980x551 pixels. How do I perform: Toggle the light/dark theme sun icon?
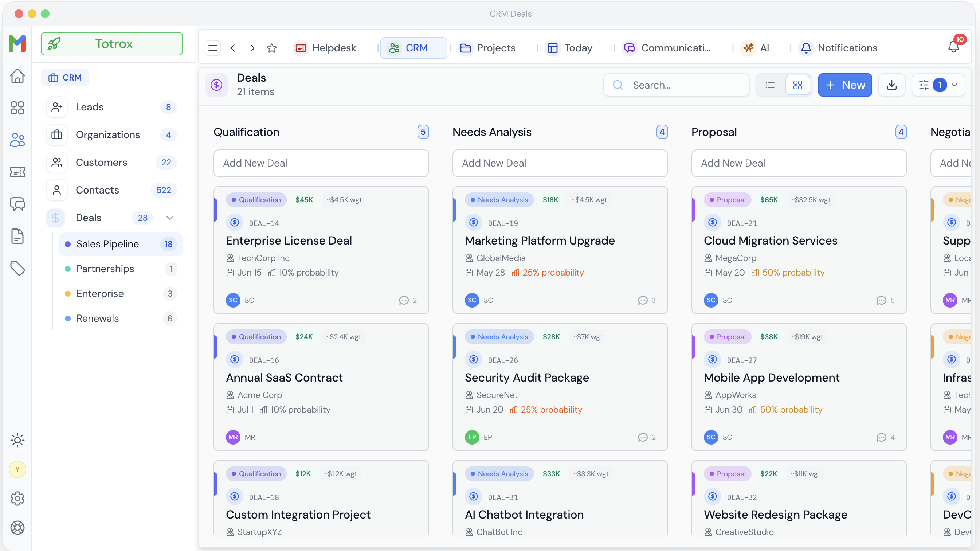click(x=17, y=440)
